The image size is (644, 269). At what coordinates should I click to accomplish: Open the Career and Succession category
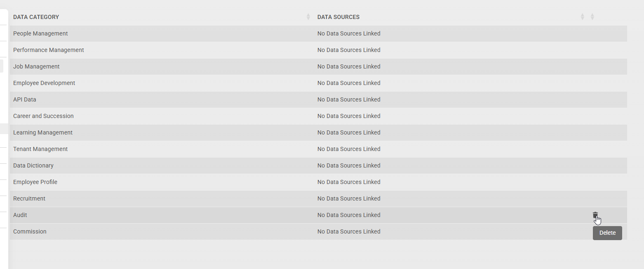43,116
